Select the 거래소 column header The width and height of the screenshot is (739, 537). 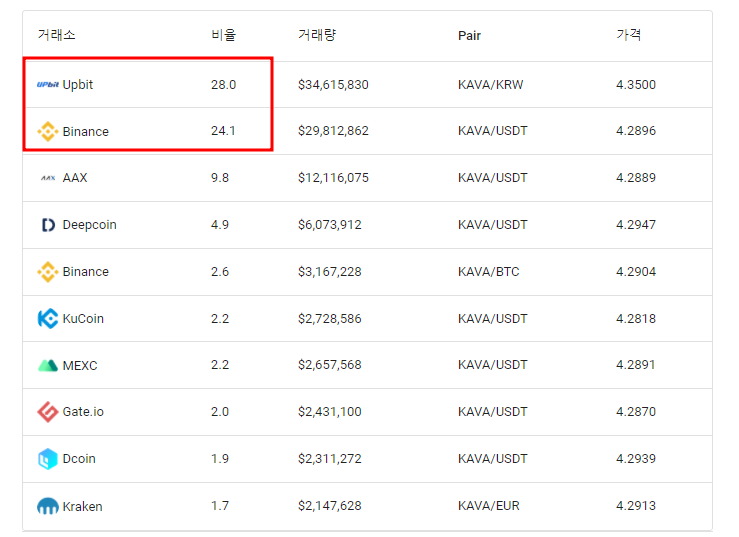tap(57, 35)
